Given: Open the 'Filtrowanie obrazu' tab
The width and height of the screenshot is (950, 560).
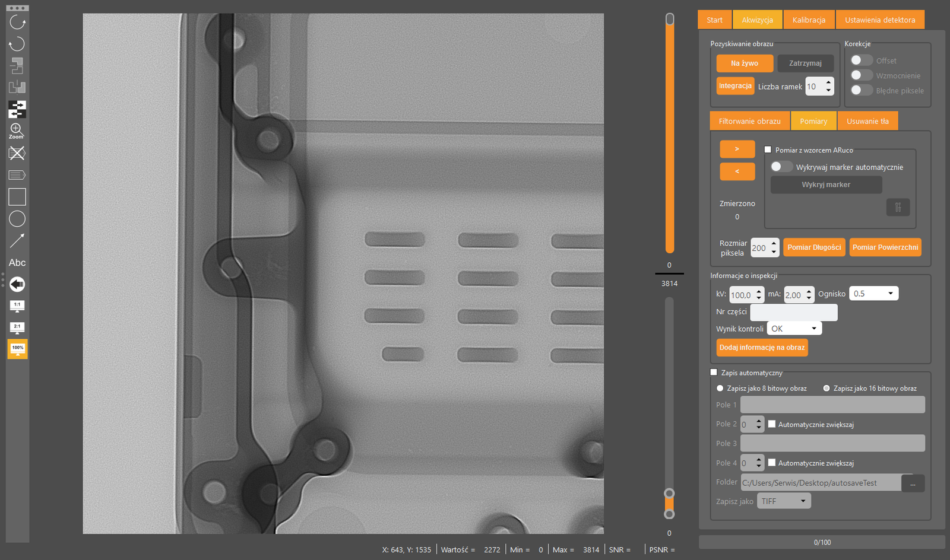Looking at the screenshot, I should (x=749, y=121).
